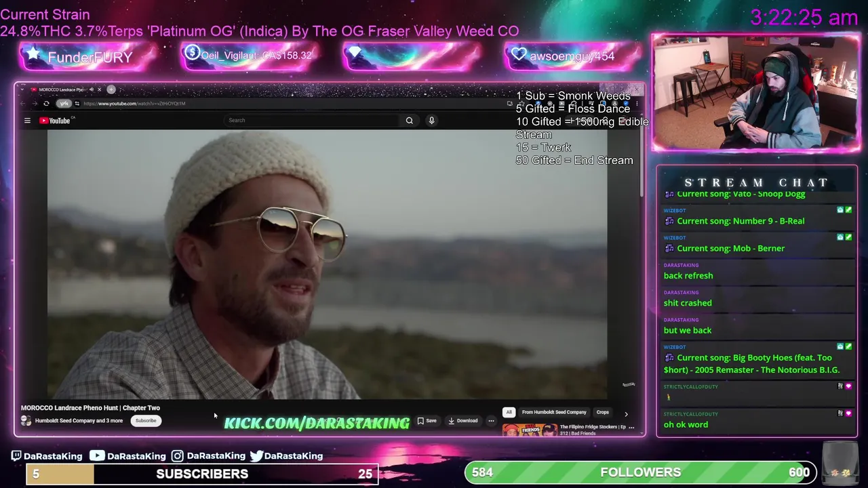Go to the YouTube home logo

[x=55, y=121]
